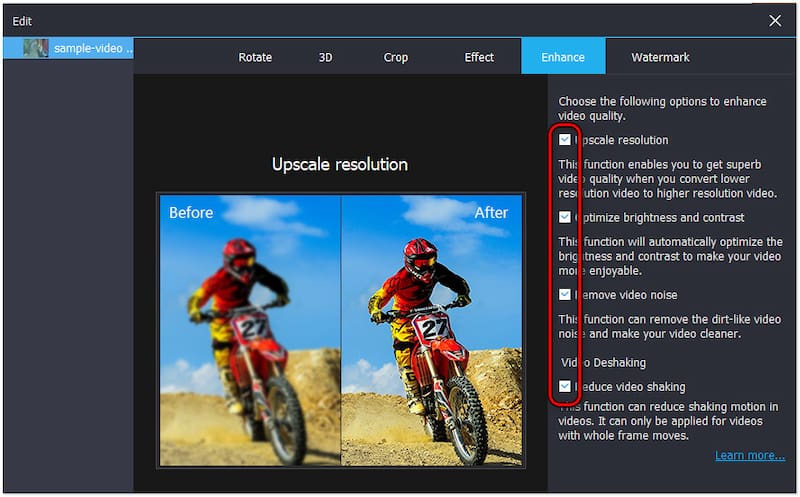The height and width of the screenshot is (497, 800).
Task: Click the sharp After preview image
Action: point(432,330)
